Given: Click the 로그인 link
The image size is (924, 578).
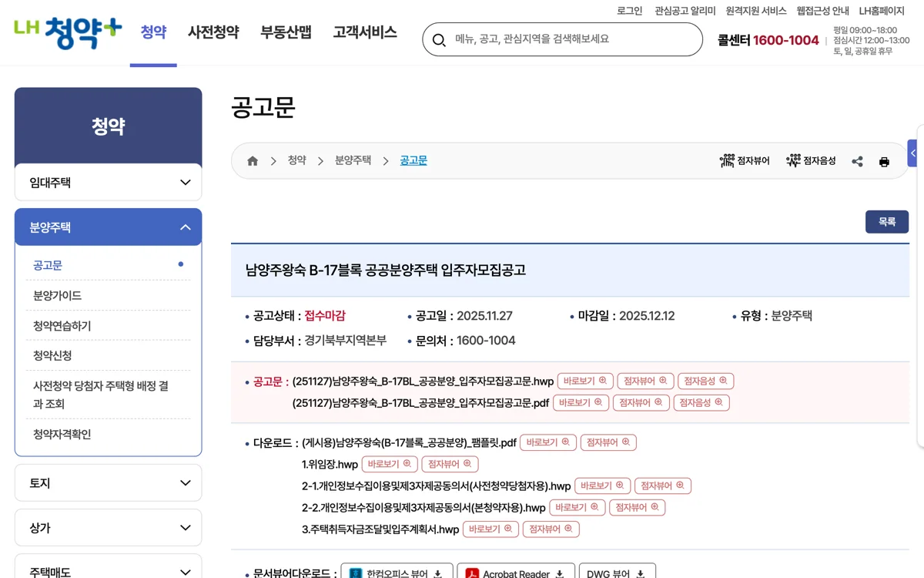Looking at the screenshot, I should (629, 11).
